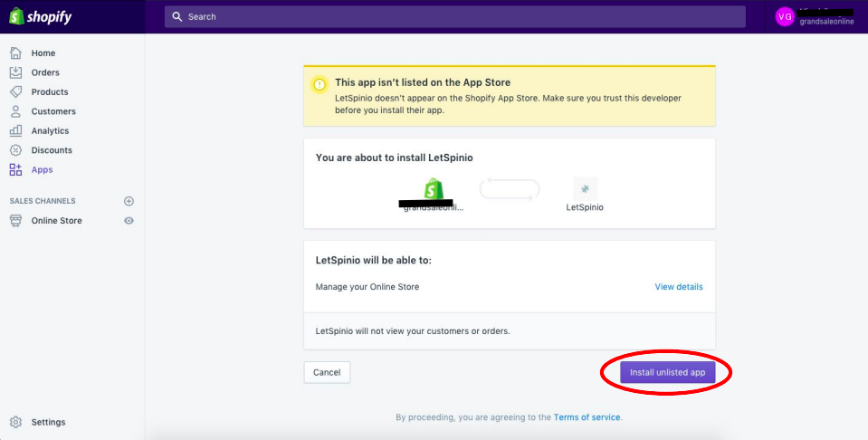The width and height of the screenshot is (868, 440).
Task: Click the LetSpinio puzzle app icon
Action: click(585, 188)
